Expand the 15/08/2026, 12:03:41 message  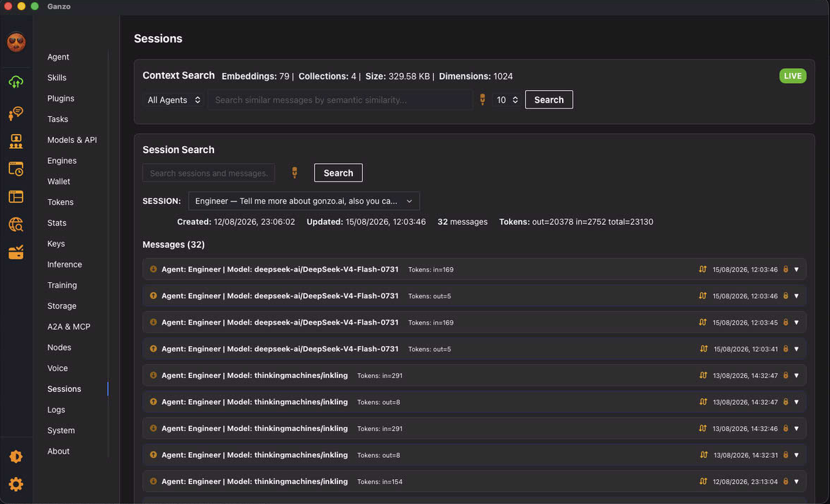pos(796,349)
